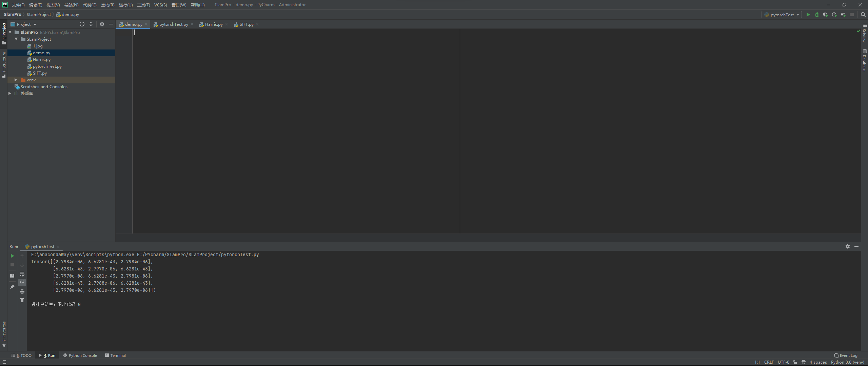The width and height of the screenshot is (868, 366).
Task: Toggle scroll to end of output
Action: point(22,282)
